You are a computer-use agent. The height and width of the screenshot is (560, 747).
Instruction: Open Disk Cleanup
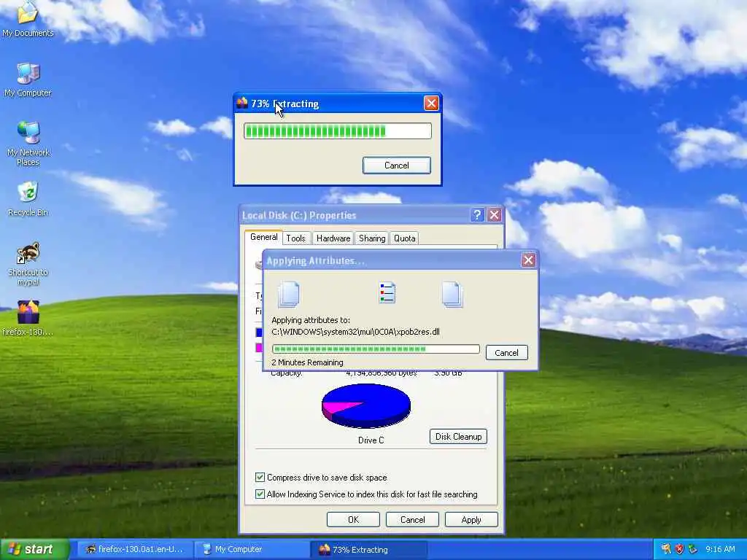[x=458, y=437]
